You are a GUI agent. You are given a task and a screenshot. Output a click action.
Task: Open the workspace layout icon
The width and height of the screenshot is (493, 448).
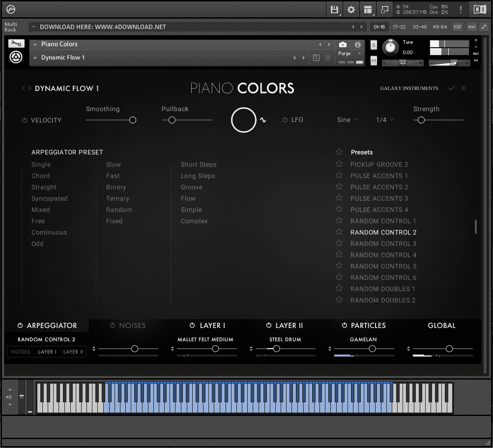tap(368, 9)
